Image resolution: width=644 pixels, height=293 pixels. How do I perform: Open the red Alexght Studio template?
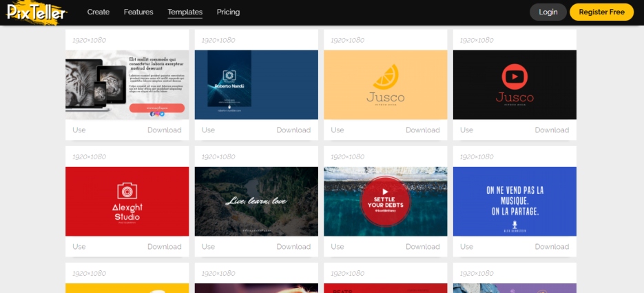(x=127, y=201)
